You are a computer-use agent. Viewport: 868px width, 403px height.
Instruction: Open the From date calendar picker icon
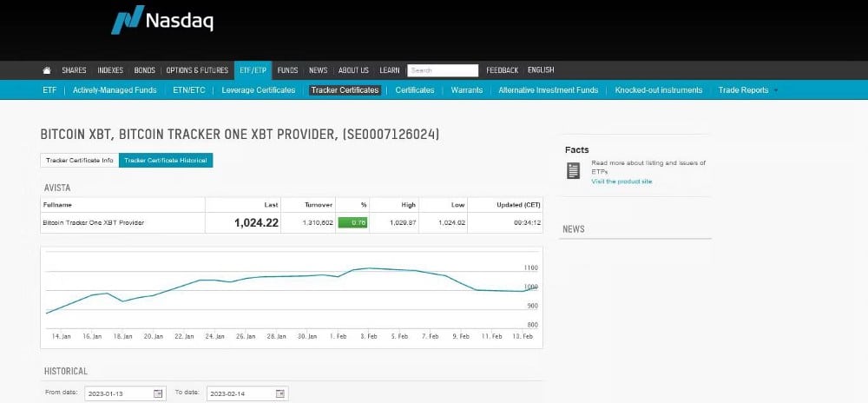(158, 393)
